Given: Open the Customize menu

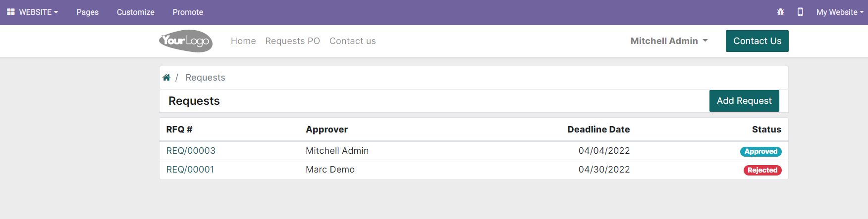Looking at the screenshot, I should [136, 12].
